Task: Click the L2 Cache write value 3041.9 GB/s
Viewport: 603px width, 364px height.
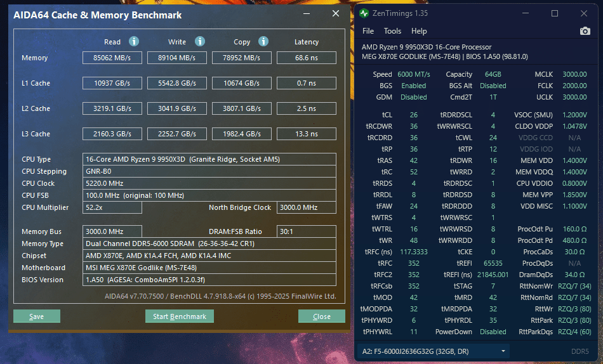Action: tap(177, 108)
